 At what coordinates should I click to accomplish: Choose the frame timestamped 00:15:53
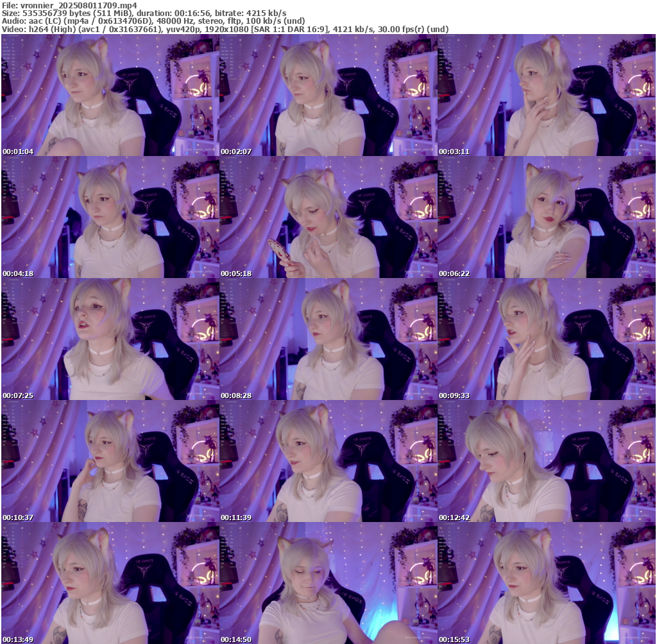(547, 583)
